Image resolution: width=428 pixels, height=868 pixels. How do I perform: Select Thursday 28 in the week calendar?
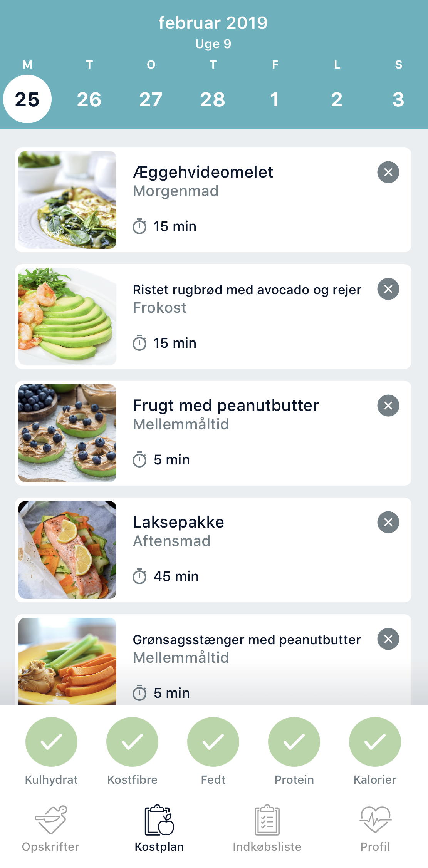(213, 99)
